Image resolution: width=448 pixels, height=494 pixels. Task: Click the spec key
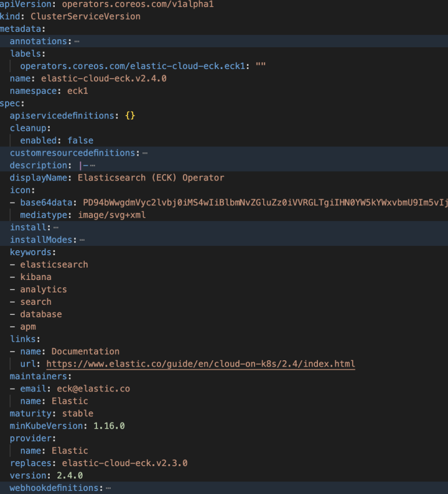(10, 103)
